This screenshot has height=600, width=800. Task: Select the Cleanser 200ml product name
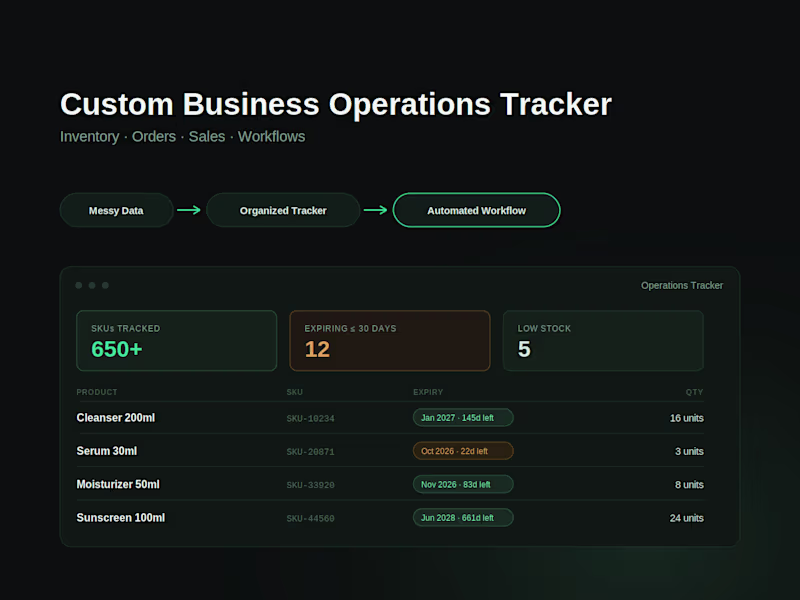pos(116,418)
